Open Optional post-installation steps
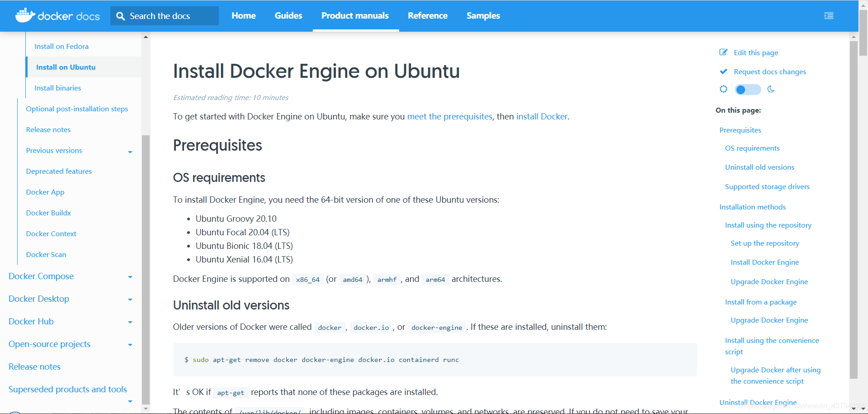The image size is (868, 414). pos(77,109)
